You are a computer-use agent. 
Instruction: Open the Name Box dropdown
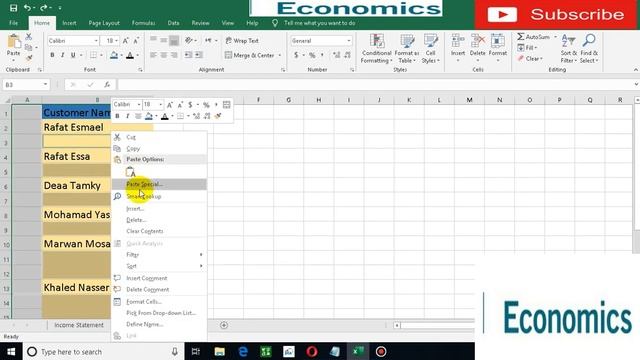45,84
